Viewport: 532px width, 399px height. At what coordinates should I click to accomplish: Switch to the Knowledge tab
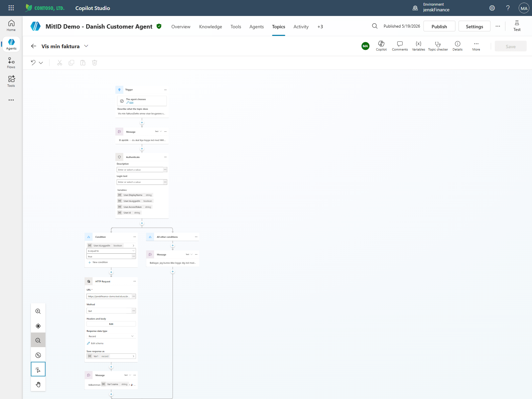click(x=210, y=27)
